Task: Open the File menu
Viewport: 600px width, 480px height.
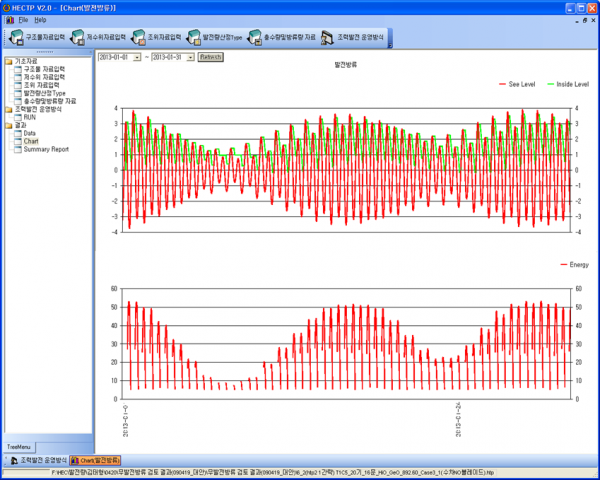Action: 23,20
